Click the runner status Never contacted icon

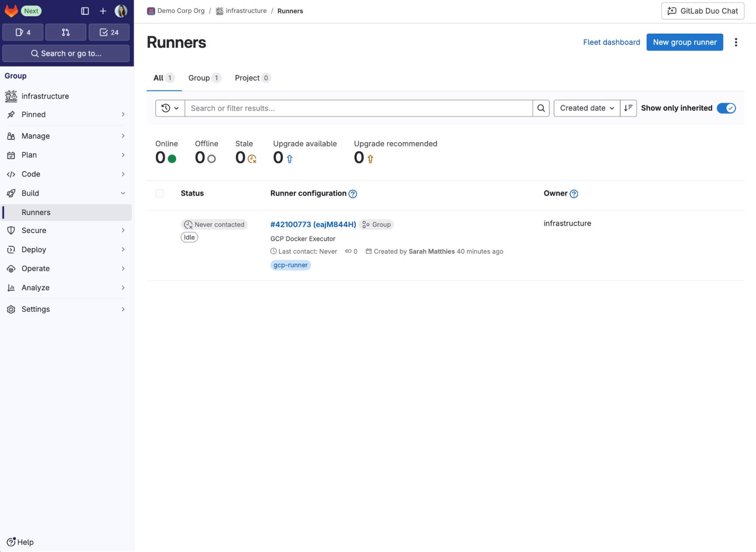[188, 224]
